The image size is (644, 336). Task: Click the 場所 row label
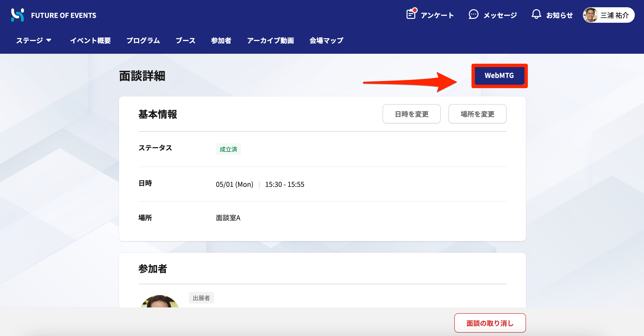(x=145, y=218)
